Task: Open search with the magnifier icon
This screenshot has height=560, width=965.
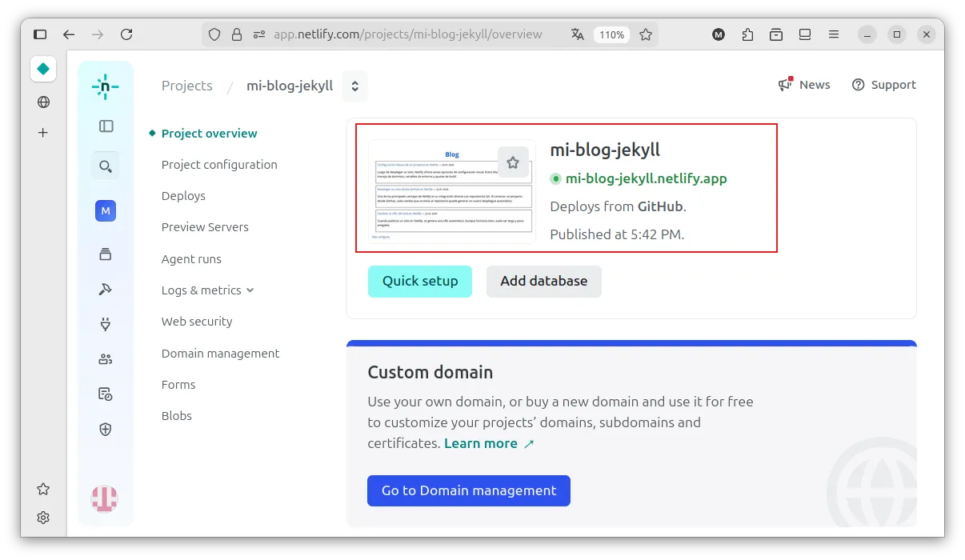Action: [x=106, y=166]
